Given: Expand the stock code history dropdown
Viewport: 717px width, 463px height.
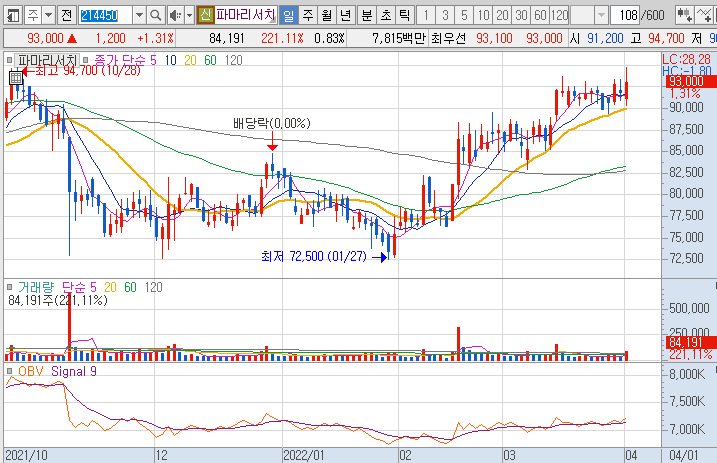Looking at the screenshot, I should tap(139, 16).
